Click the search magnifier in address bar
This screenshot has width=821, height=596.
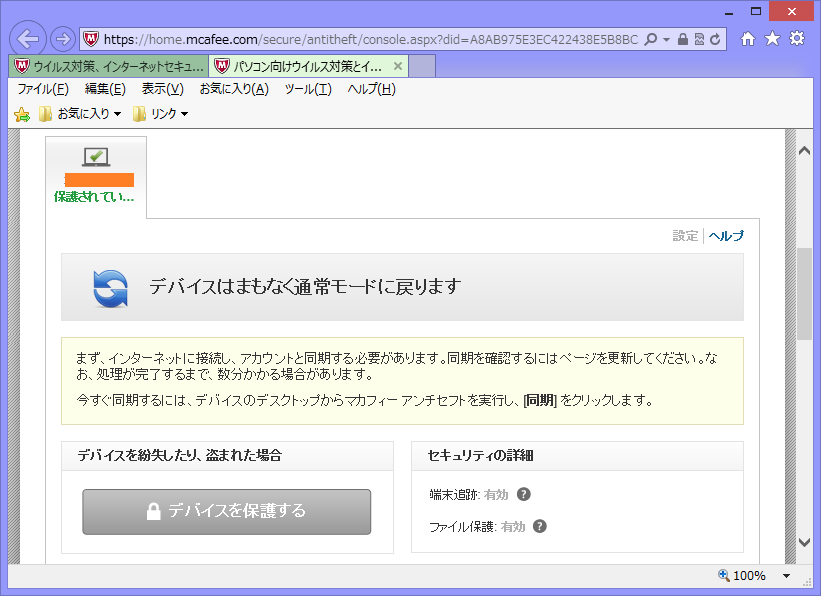(x=650, y=39)
